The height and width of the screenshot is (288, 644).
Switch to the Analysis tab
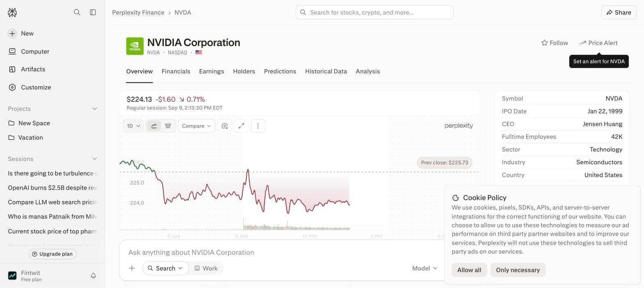368,71
